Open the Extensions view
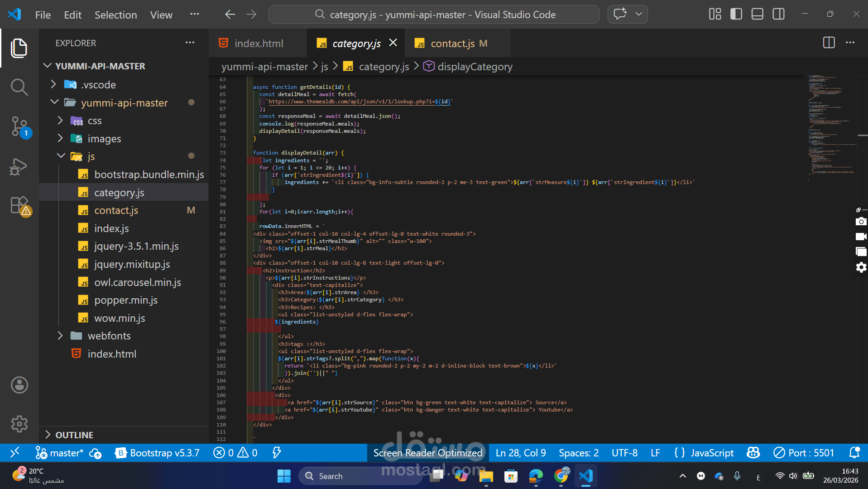 [19, 206]
